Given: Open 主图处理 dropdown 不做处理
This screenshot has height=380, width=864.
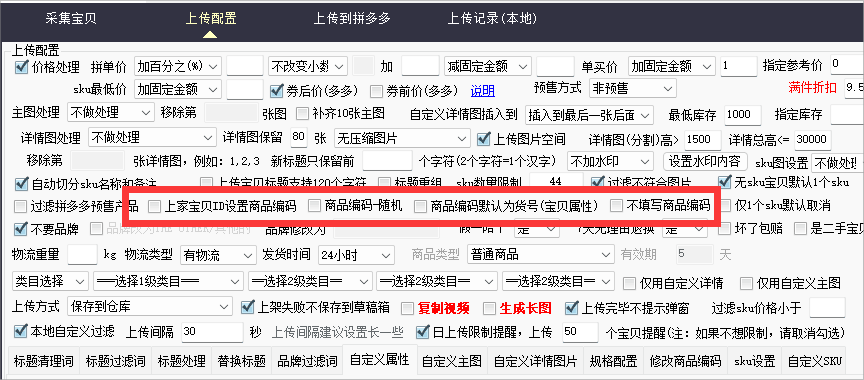Looking at the screenshot, I should (110, 113).
